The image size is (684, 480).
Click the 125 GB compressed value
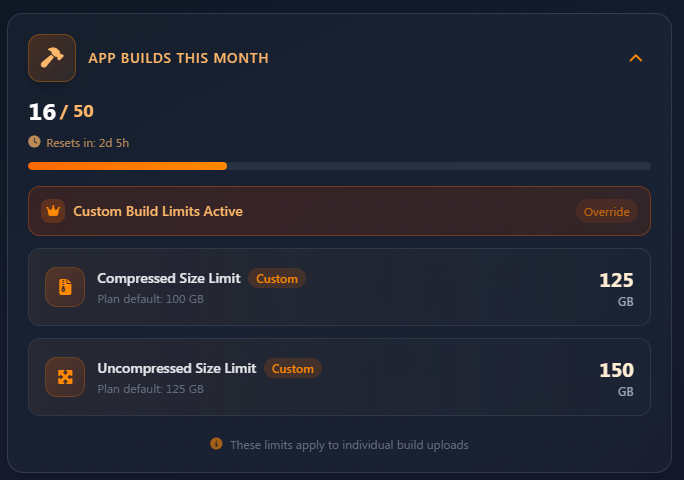pyautogui.click(x=616, y=287)
